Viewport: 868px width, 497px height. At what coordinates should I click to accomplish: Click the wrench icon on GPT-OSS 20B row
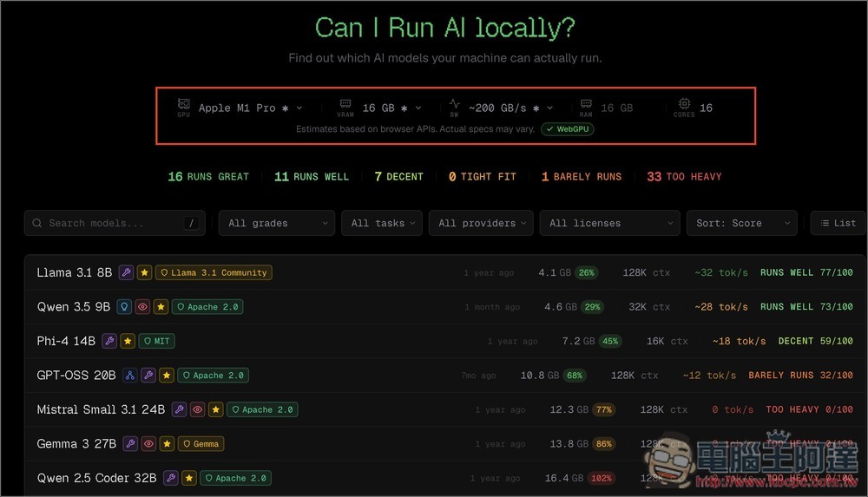pyautogui.click(x=148, y=376)
